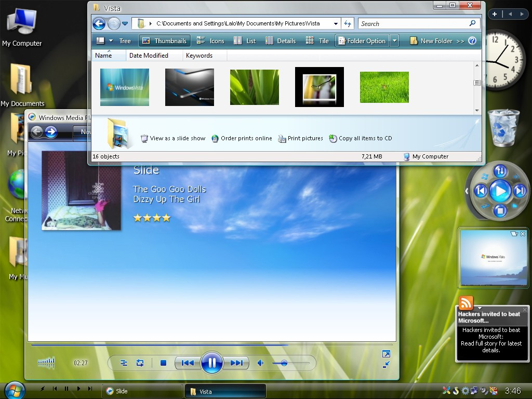This screenshot has width=532, height=399.
Task: Switch to Vista taskbar button
Action: pyautogui.click(x=225, y=391)
